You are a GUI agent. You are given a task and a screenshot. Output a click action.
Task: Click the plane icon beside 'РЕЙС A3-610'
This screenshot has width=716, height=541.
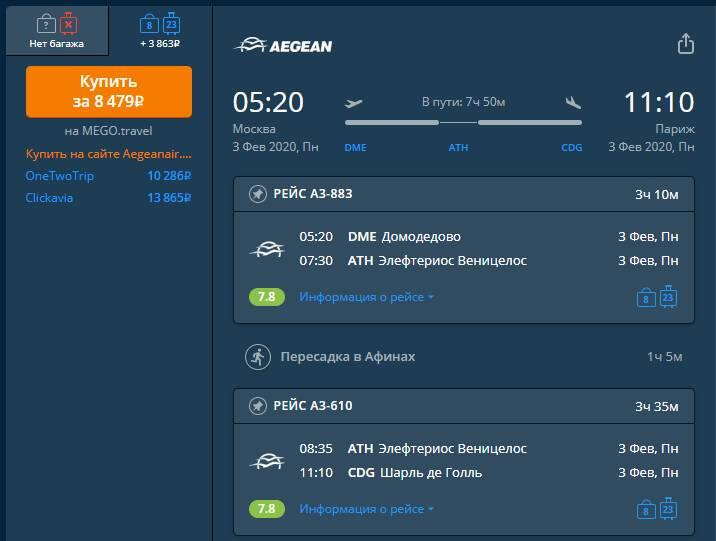pyautogui.click(x=258, y=406)
